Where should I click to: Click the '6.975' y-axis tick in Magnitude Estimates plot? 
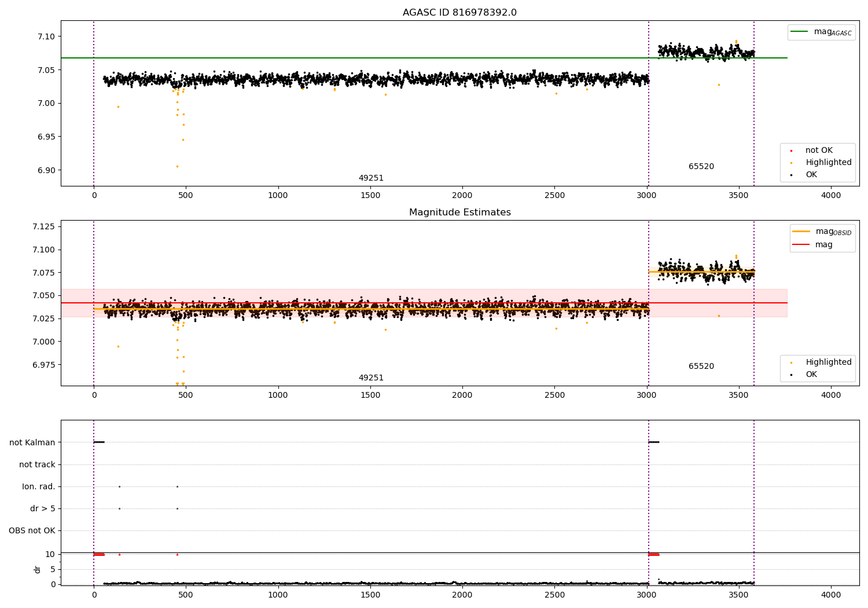click(x=43, y=365)
